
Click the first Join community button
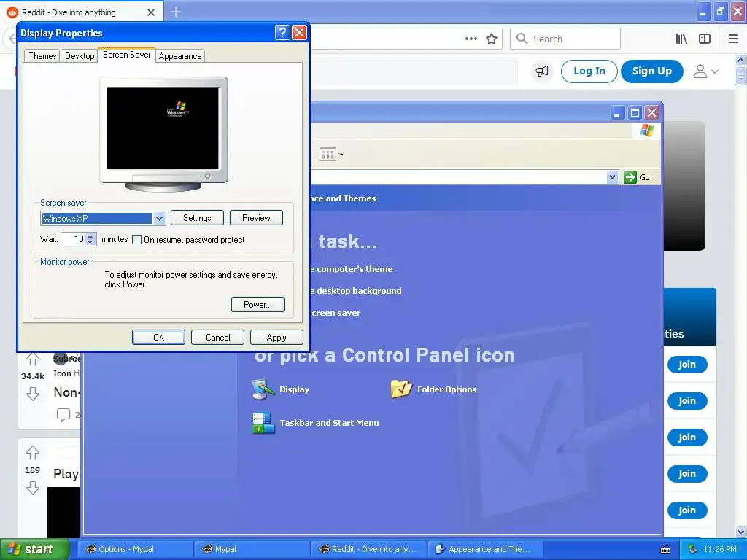coord(687,365)
